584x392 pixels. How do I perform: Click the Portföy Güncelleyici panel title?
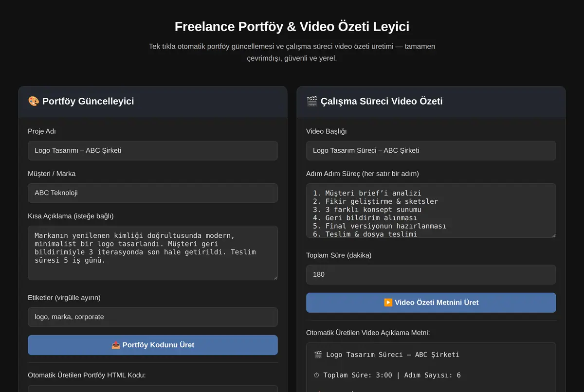[88, 101]
